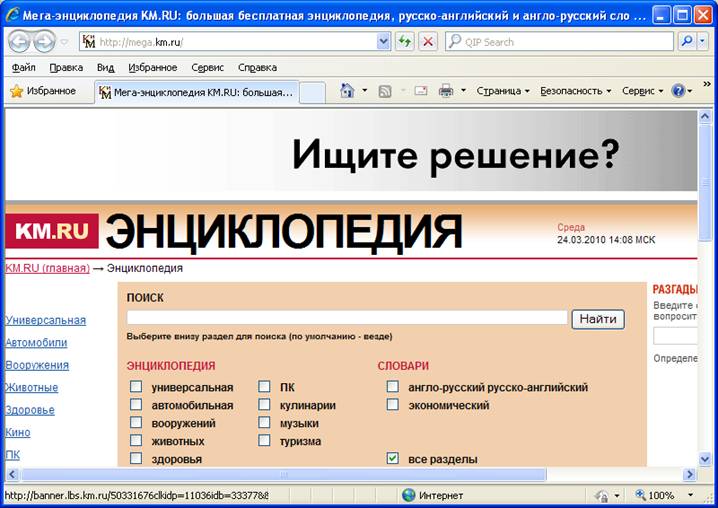The height and width of the screenshot is (508, 718).
Task: Click the Ищите решение banner
Action: click(351, 151)
